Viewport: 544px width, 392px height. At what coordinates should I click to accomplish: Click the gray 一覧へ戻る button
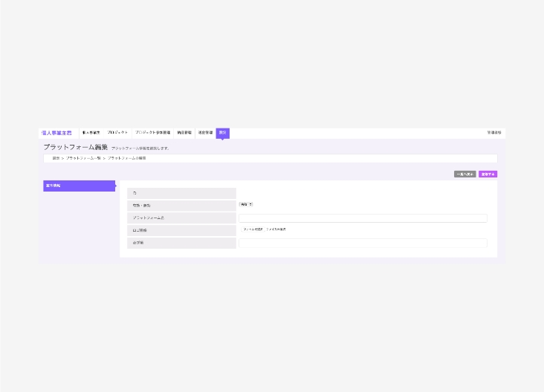coord(465,174)
